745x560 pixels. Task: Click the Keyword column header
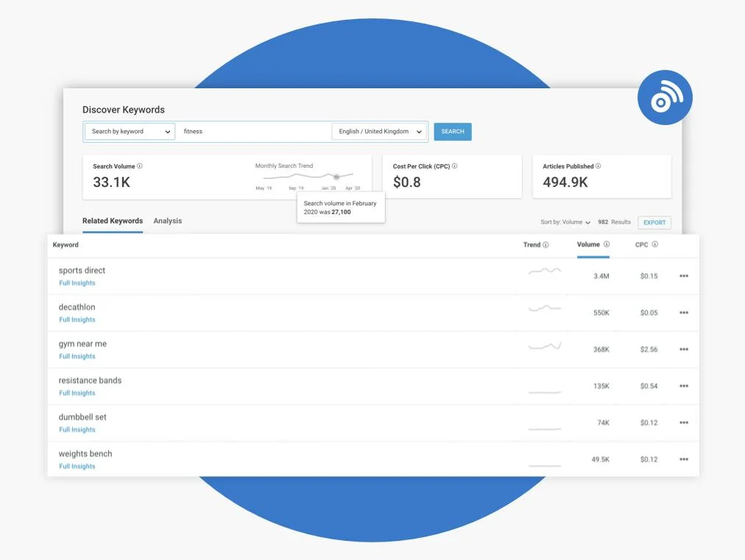66,244
